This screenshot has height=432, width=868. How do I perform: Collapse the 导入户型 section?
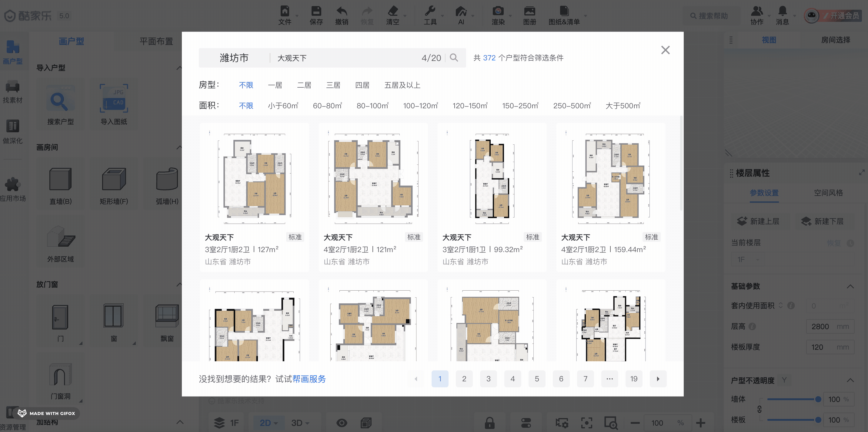click(179, 68)
